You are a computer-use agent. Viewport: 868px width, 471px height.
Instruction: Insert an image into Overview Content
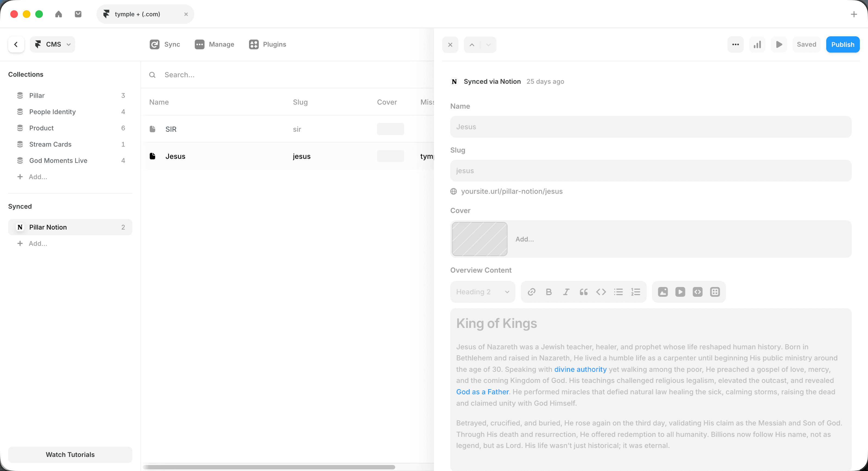(x=663, y=292)
